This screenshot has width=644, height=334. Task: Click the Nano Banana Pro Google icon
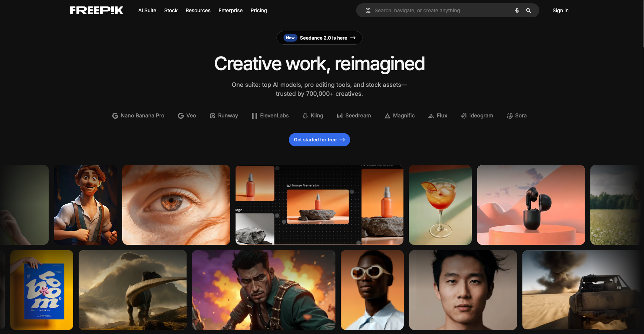tap(115, 116)
